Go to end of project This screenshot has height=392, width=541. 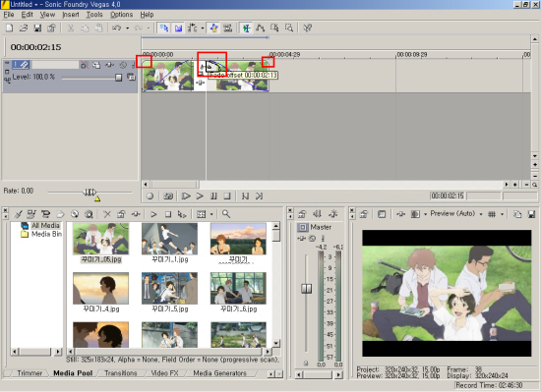(259, 196)
